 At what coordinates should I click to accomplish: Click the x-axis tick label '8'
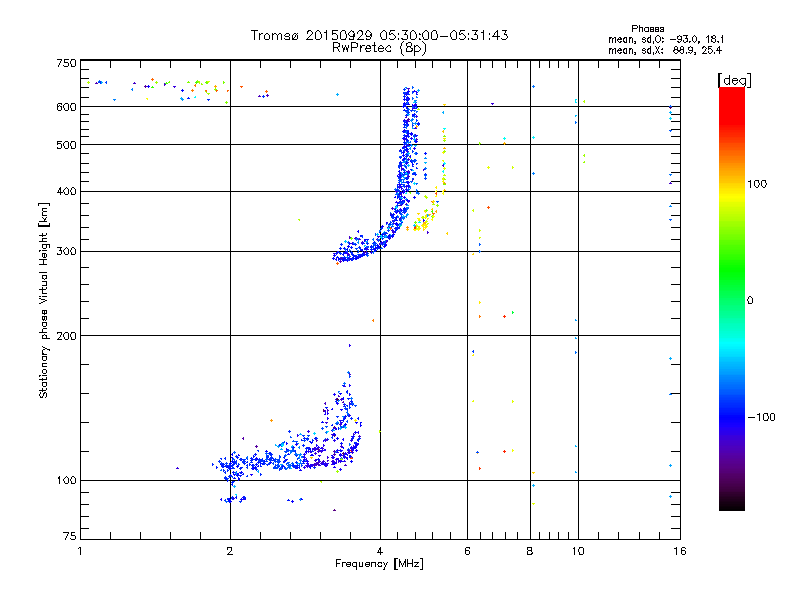point(530,551)
